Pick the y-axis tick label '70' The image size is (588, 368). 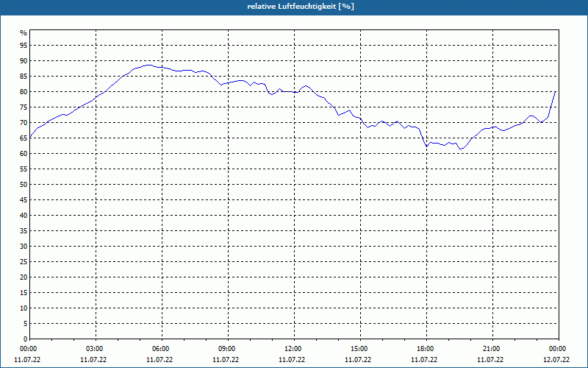[x=24, y=123]
